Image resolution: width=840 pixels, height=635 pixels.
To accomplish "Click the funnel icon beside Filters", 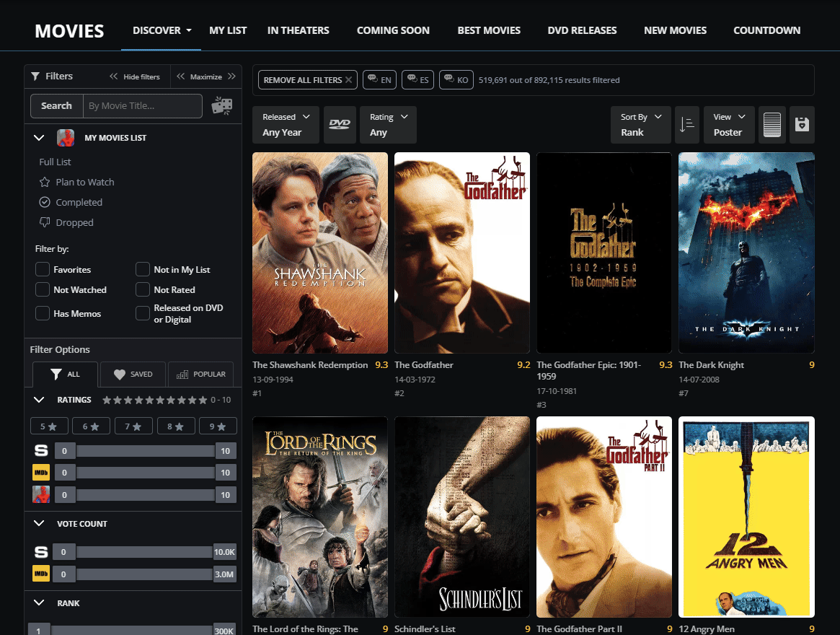I will pos(35,76).
